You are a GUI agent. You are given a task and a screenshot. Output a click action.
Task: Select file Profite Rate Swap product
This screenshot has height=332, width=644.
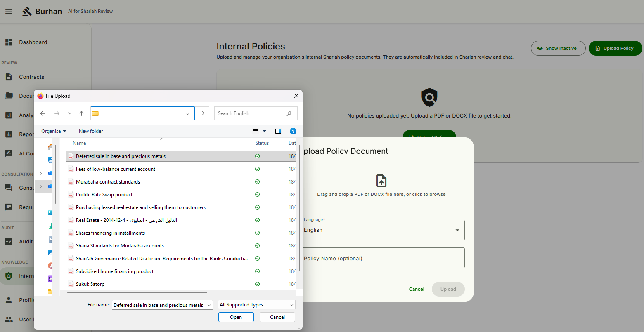[x=180, y=195]
